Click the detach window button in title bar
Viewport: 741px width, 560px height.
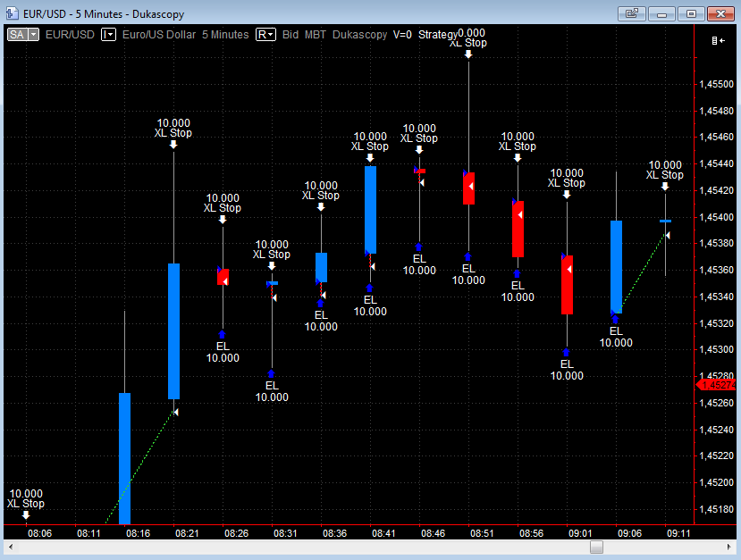(632, 13)
